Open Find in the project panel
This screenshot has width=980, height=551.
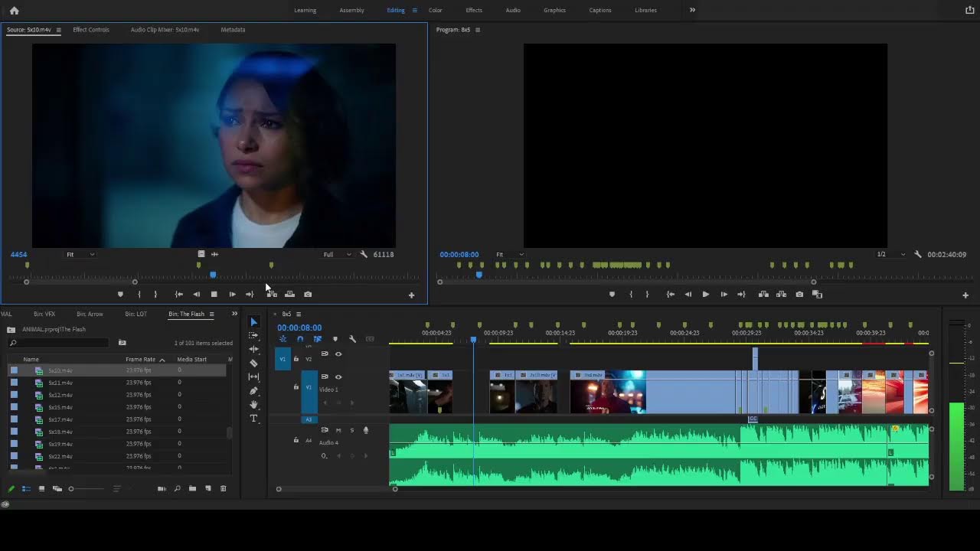177,488
